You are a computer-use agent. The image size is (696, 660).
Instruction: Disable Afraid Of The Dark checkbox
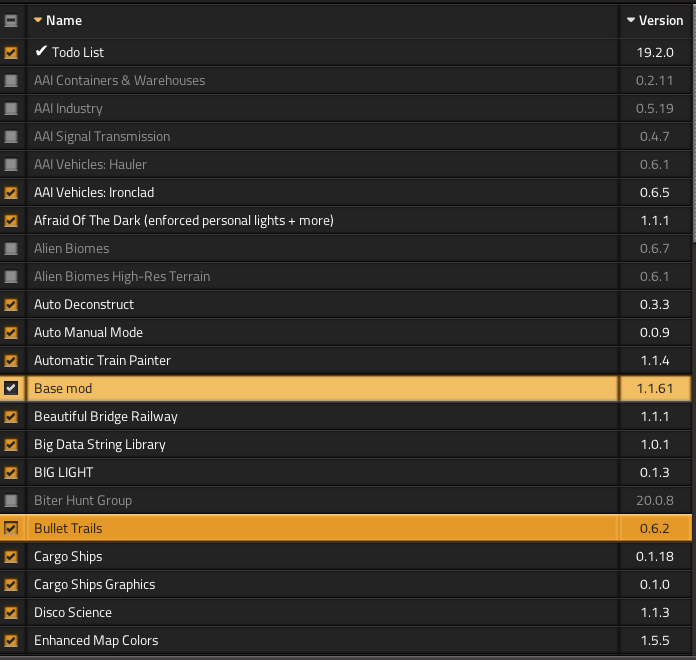pyautogui.click(x=11, y=220)
